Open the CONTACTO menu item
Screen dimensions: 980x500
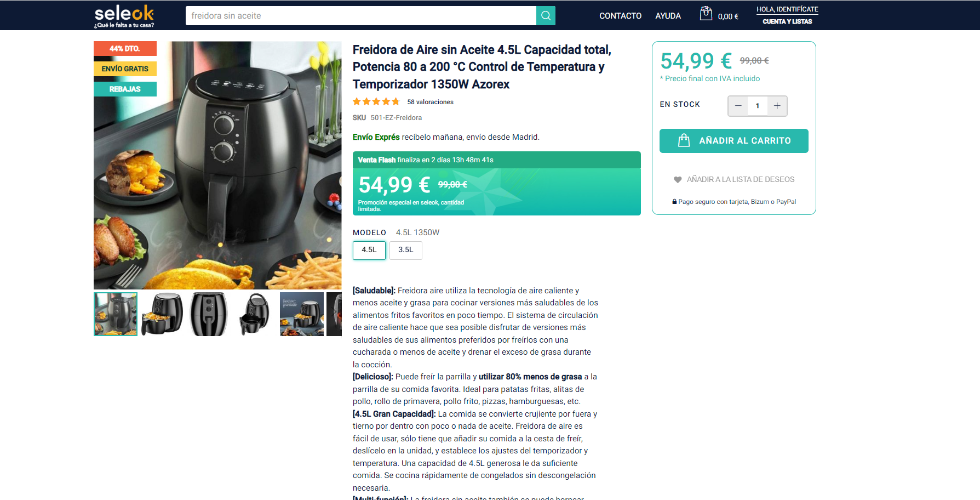tap(620, 16)
